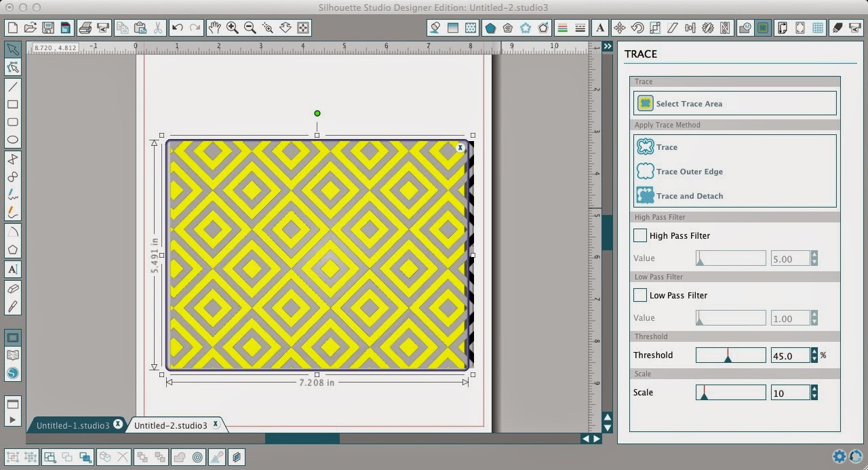Screen dimensions: 868x470
Task: Activate the Freehand drawing tool
Action: (12, 193)
